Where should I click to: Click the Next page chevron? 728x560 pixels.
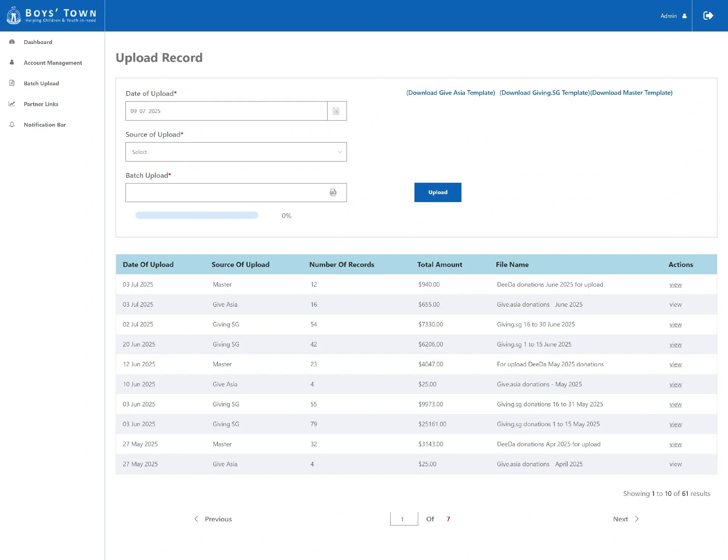point(637,519)
